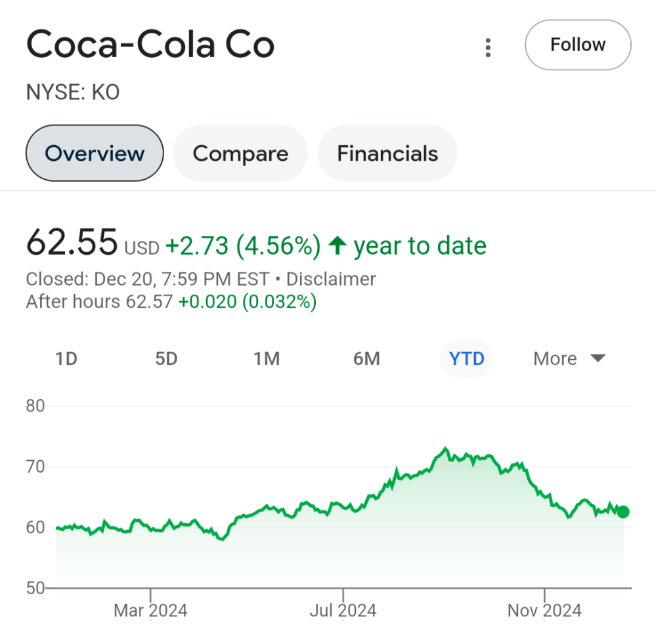The width and height of the screenshot is (656, 644).
Task: Click the green up arrow year-to-date indicator
Action: (337, 246)
